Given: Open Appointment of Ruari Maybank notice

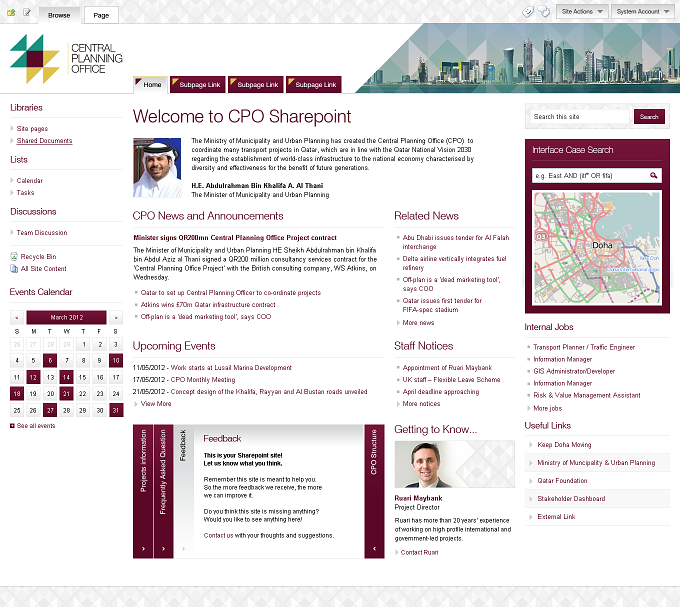Looking at the screenshot, I should pyautogui.click(x=447, y=368).
